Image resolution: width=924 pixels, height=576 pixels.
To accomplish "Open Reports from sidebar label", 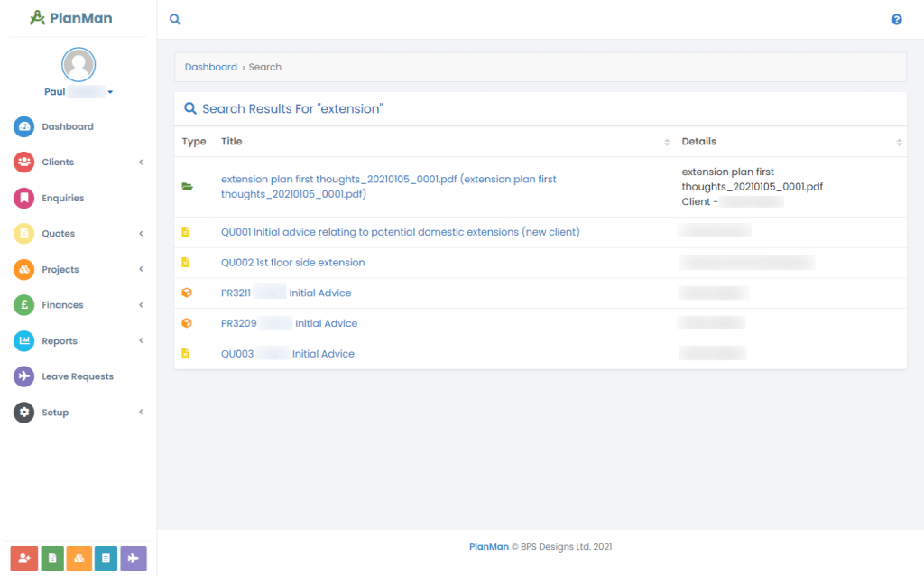I will click(60, 340).
